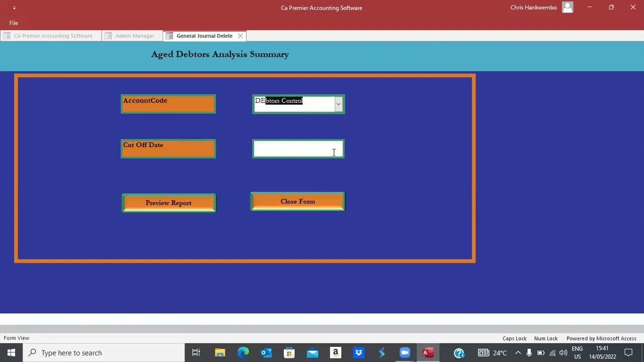Image resolution: width=644 pixels, height=362 pixels.
Task: Open the Mail app from taskbar
Action: [x=312, y=352]
